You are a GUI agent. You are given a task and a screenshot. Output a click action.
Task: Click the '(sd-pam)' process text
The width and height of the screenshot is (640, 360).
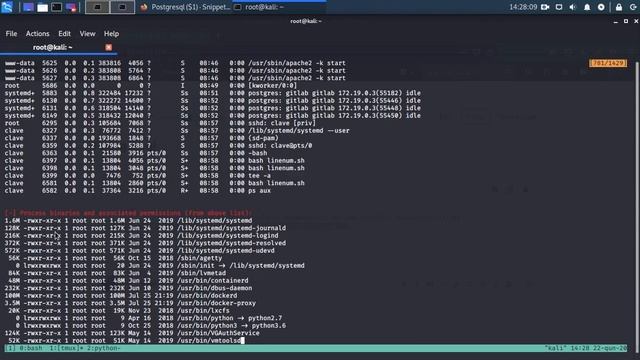263,138
